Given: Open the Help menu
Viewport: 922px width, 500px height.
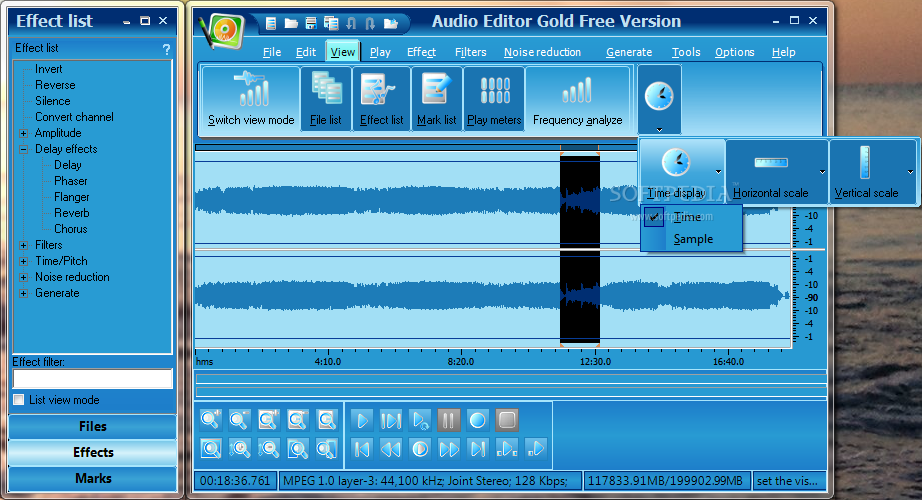Looking at the screenshot, I should (x=783, y=52).
